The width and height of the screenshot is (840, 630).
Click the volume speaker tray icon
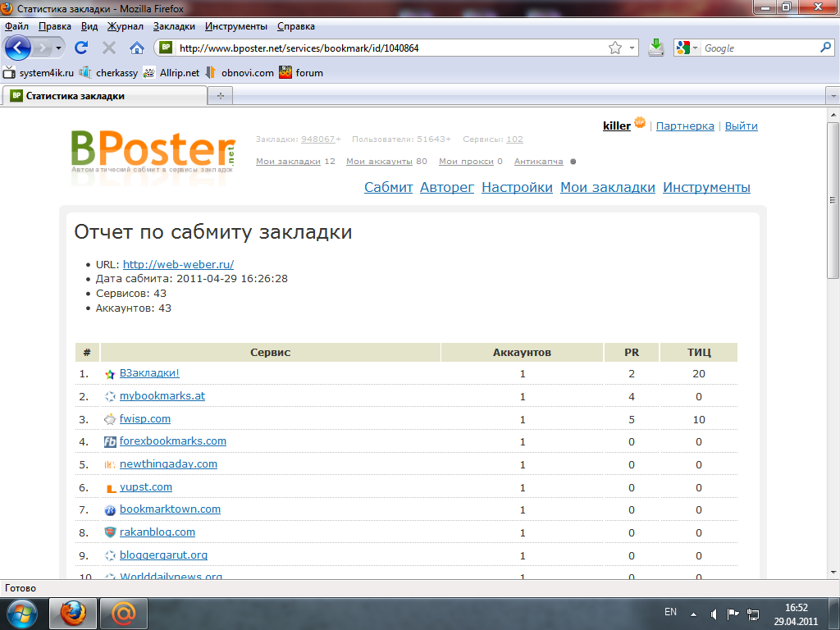click(x=714, y=614)
